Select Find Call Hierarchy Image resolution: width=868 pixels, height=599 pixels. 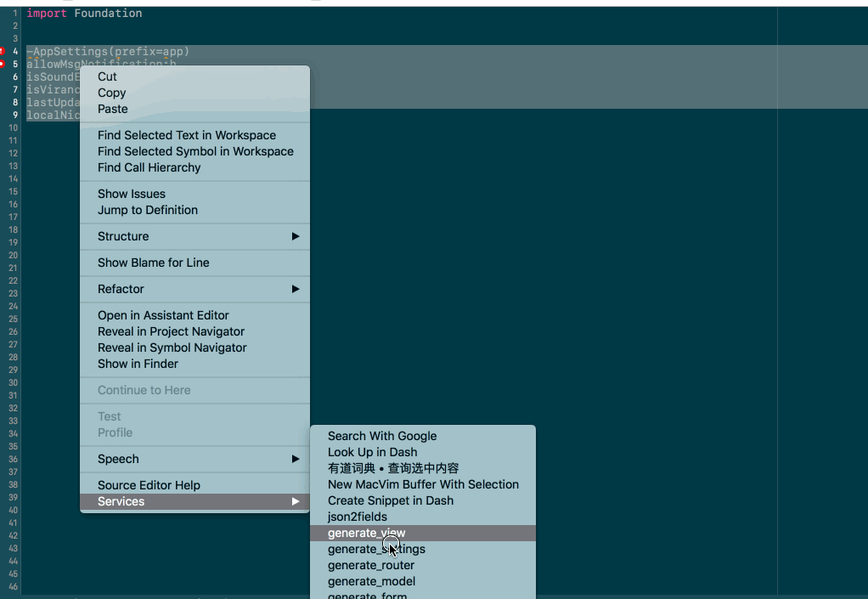point(194,167)
